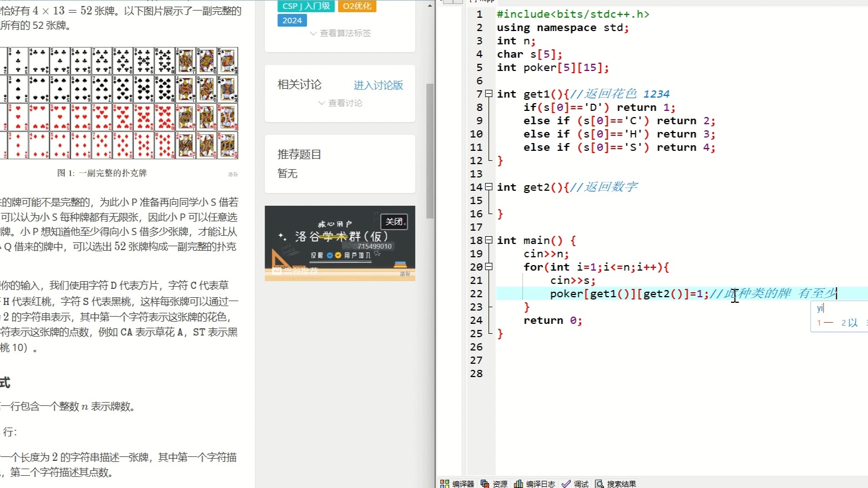Click the scrollbar up arrow in the browser
Viewport: 868px width, 488px height.
tap(430, 5)
